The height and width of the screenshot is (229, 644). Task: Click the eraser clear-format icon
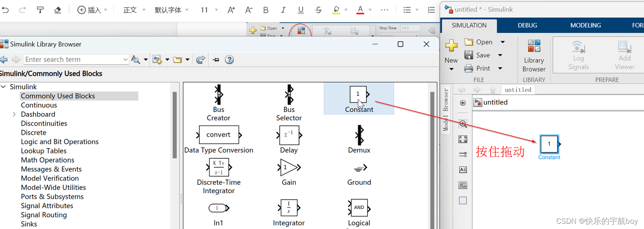tap(58, 10)
